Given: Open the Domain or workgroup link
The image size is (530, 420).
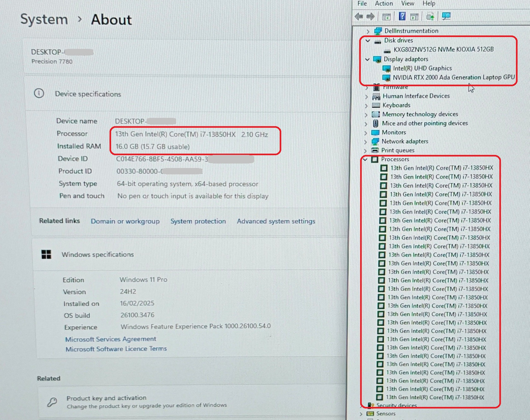Looking at the screenshot, I should (x=125, y=221).
